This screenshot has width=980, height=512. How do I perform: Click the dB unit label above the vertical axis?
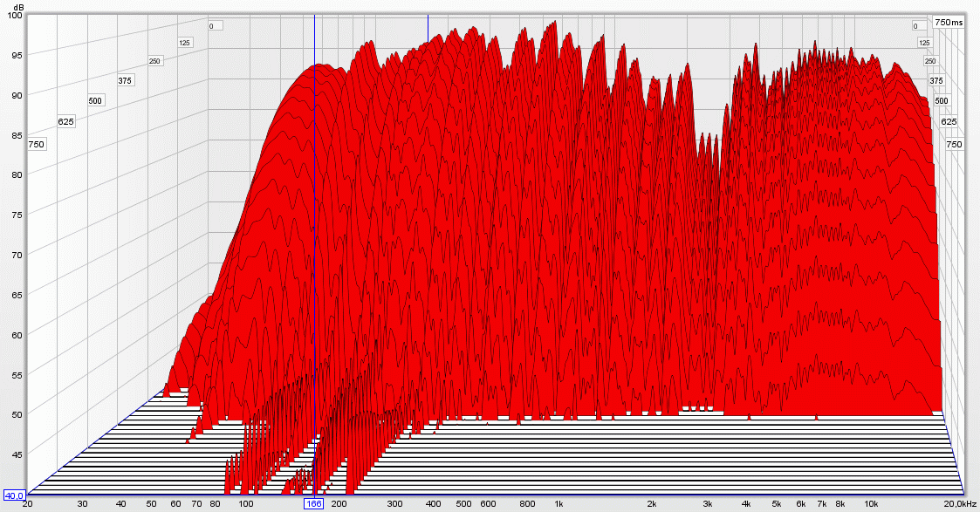(x=18, y=7)
